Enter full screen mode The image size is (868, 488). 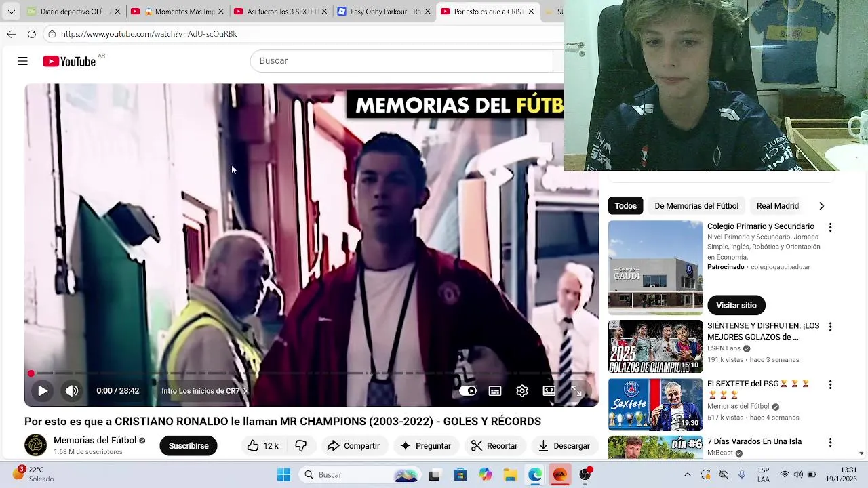[x=576, y=391]
